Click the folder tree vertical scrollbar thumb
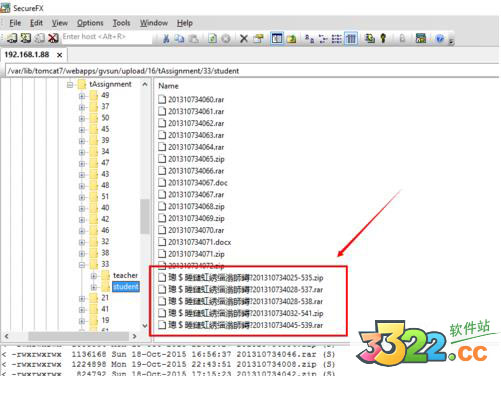 [144, 216]
